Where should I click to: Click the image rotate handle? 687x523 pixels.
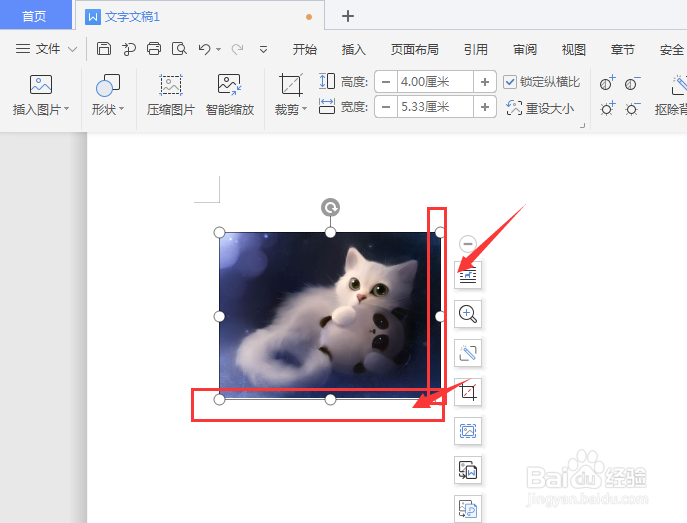click(x=330, y=207)
